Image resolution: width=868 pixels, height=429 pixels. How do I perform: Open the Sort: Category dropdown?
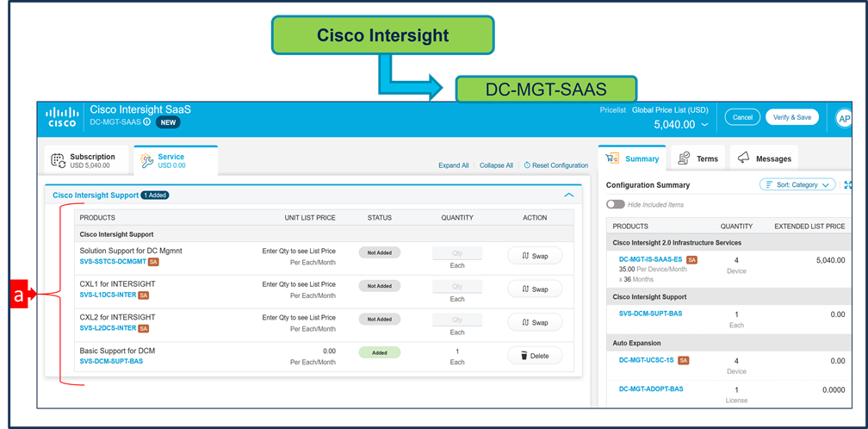click(x=797, y=185)
